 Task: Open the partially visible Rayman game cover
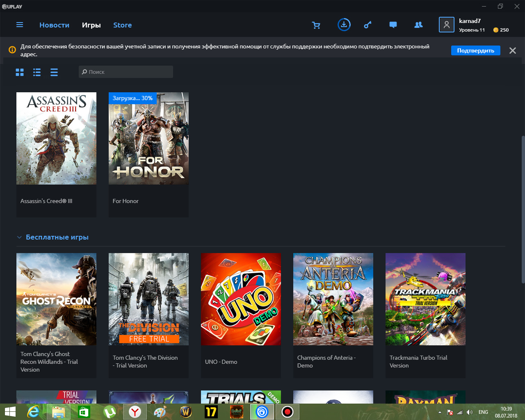point(425,397)
